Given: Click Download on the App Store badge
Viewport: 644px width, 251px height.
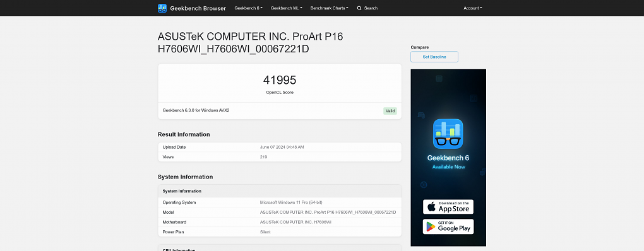Looking at the screenshot, I should [x=448, y=207].
